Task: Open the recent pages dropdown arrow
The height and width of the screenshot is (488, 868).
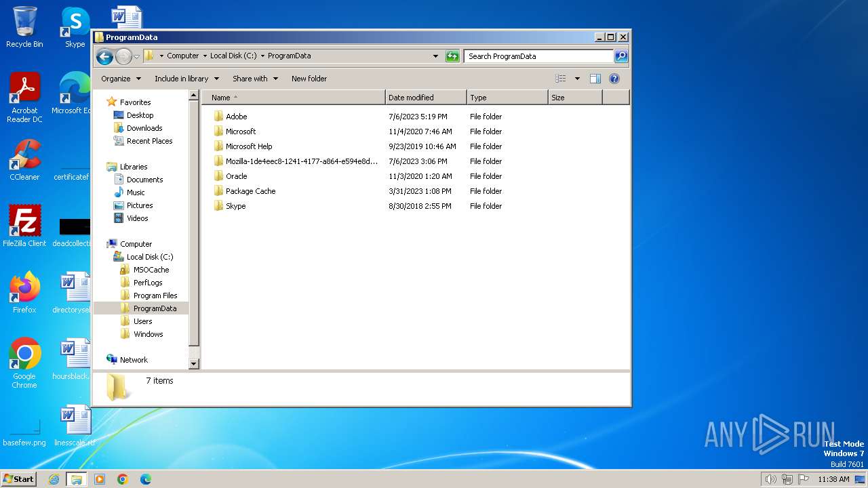Action: (136, 57)
